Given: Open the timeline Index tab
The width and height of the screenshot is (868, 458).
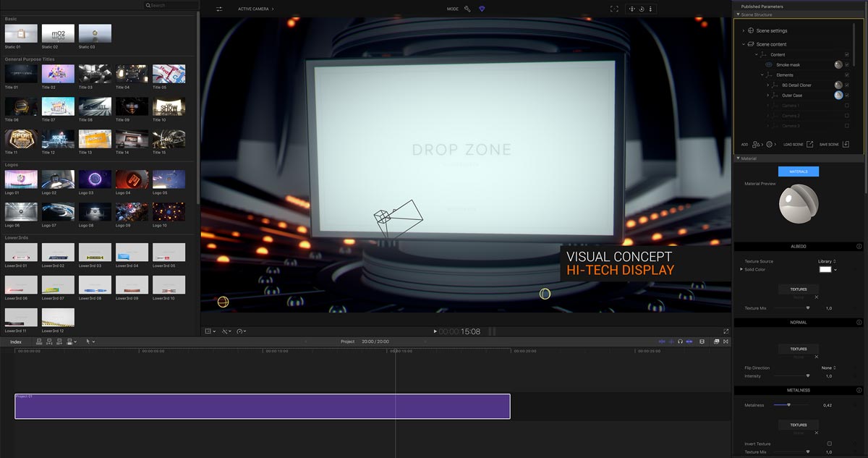Looking at the screenshot, I should pyautogui.click(x=15, y=342).
